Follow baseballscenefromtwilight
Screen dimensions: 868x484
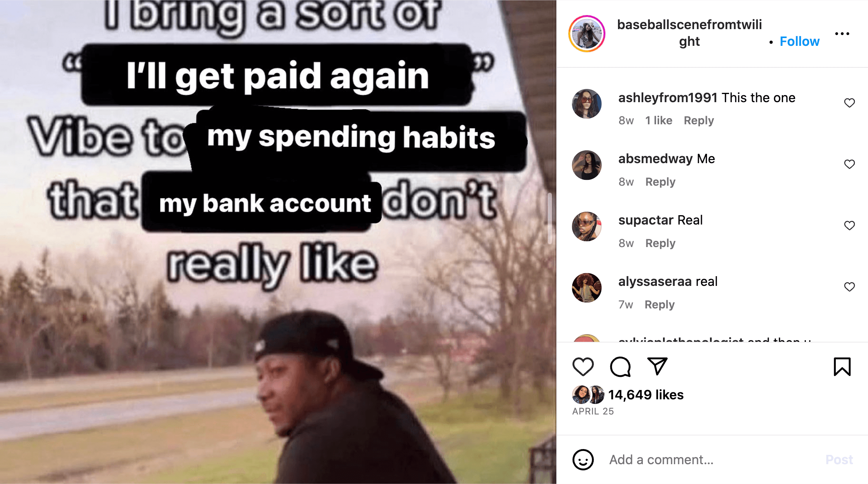800,41
